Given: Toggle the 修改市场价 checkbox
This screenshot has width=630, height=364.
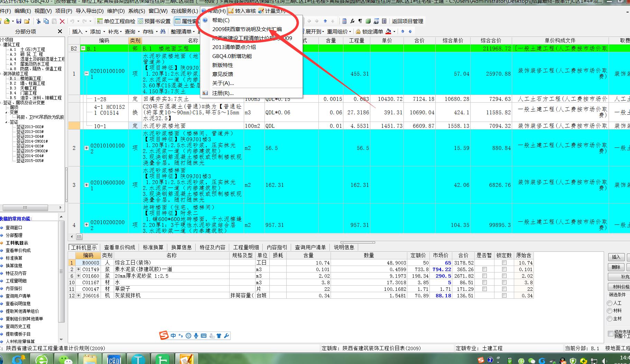Looking at the screenshot, I should (611, 334).
